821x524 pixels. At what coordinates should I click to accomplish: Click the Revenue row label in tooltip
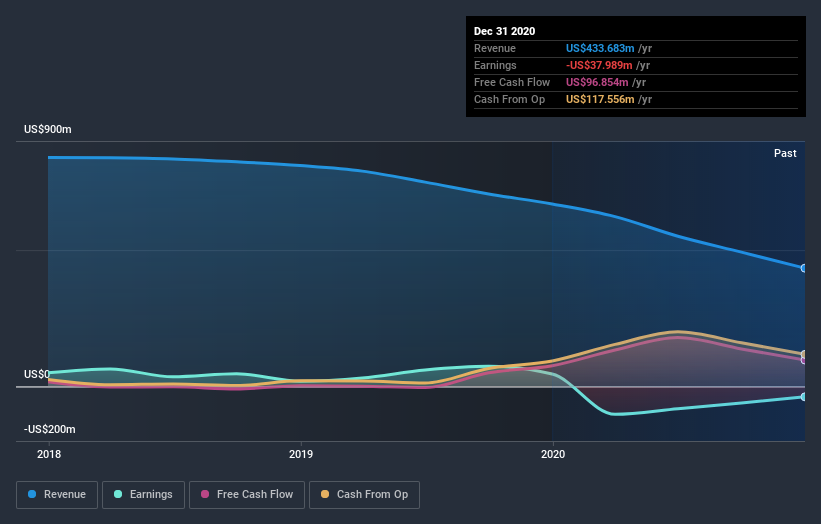(x=495, y=48)
